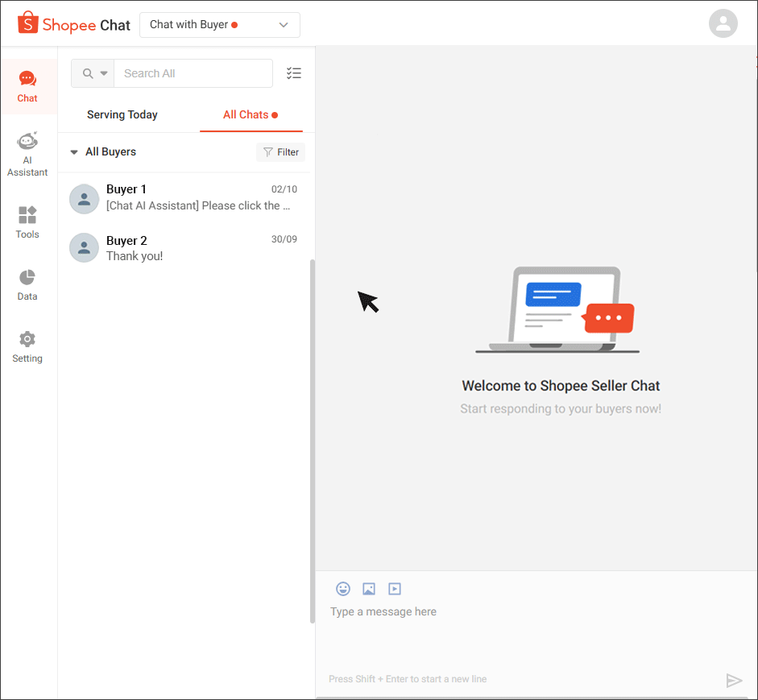This screenshot has height=700, width=758.
Task: Open the chat list settings checklist icon
Action: tap(294, 72)
